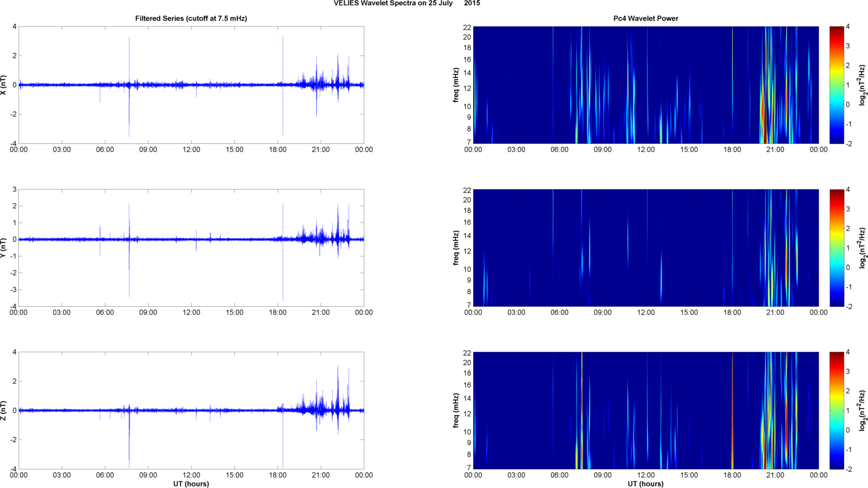Click log2(nT²/Hz) label of middle colorbar
The image size is (868, 488).
click(861, 248)
